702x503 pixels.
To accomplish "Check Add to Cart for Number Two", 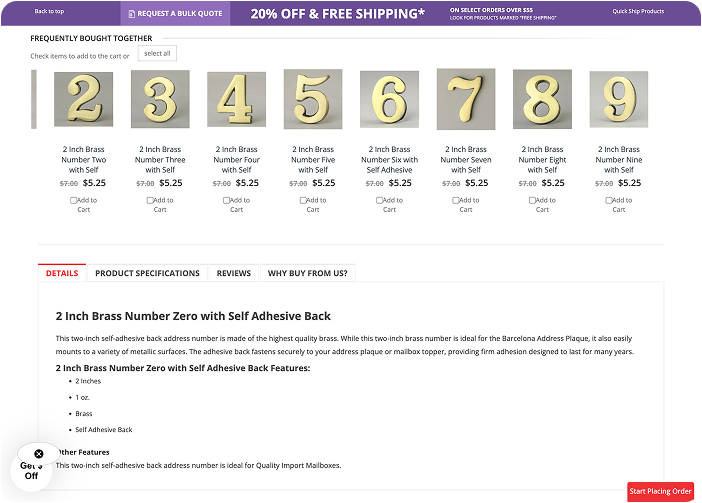I will click(74, 200).
